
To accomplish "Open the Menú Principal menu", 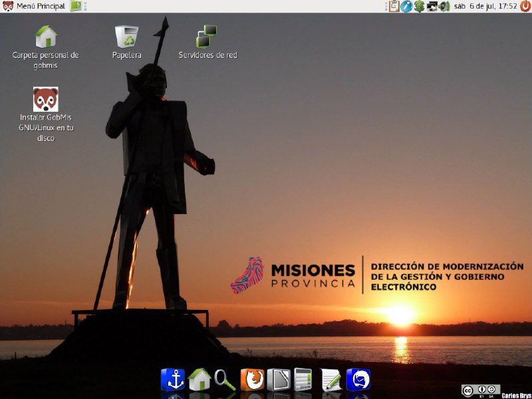I will [35, 6].
